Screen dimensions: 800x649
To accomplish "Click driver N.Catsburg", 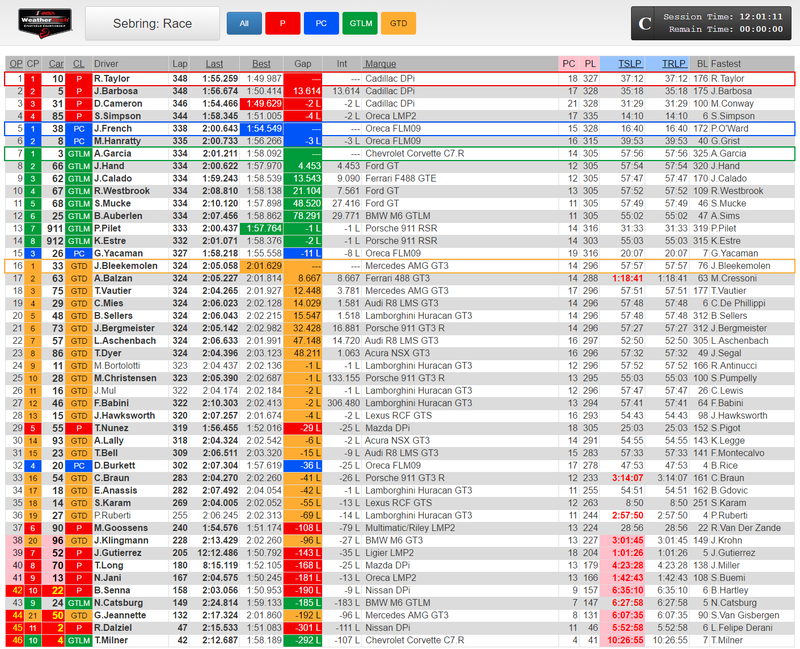I will [118, 604].
